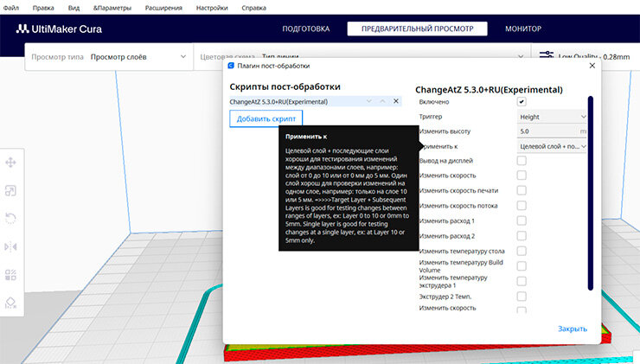Click Закрыть link in dialog
This screenshot has width=640, height=364.
tap(573, 329)
